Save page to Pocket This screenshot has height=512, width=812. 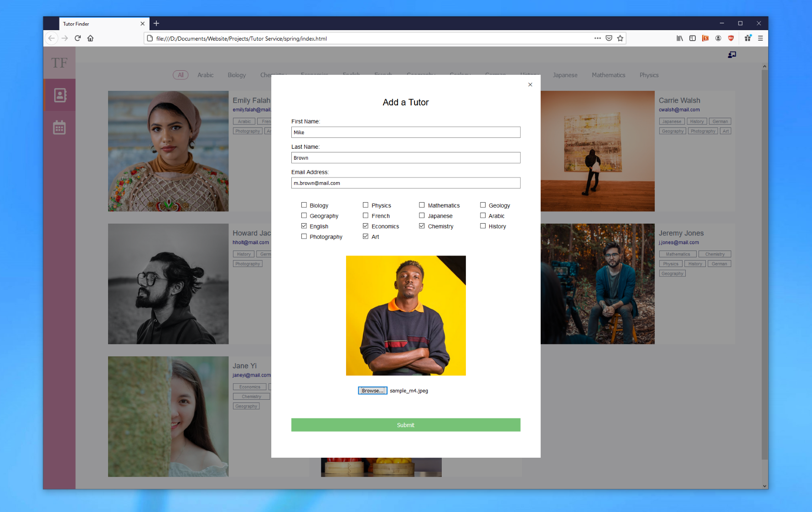(x=609, y=38)
